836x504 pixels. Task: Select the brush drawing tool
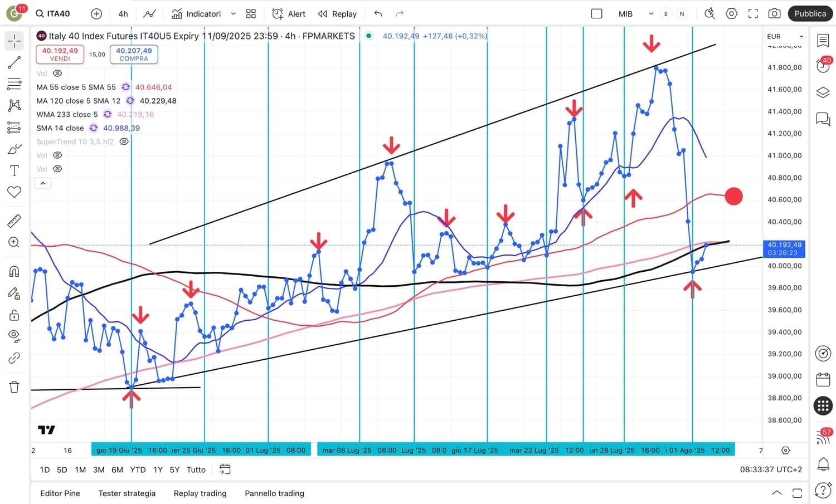[14, 149]
